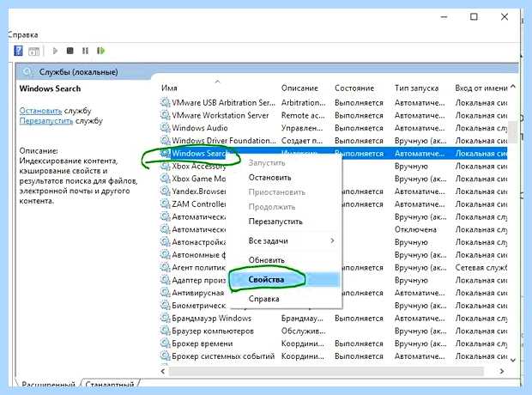Click the Start service play icon
The width and height of the screenshot is (532, 395).
point(55,51)
